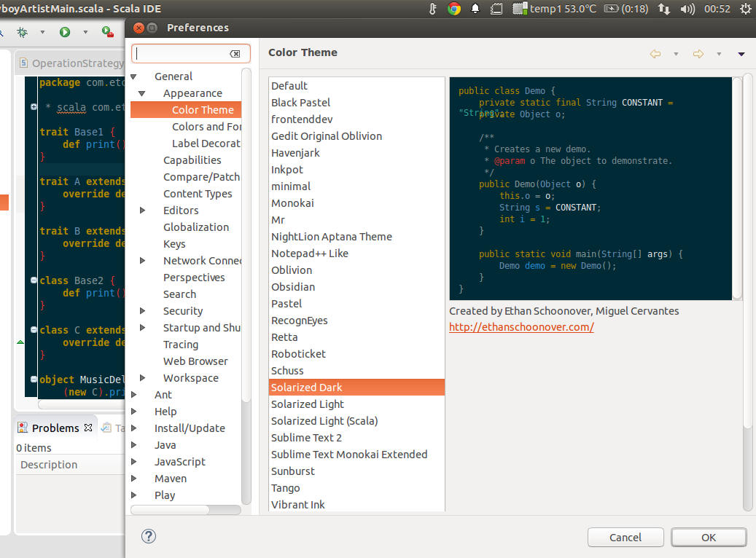Viewport: 756px width, 558px height.
Task: Select the Solarized Light theme
Action: (x=356, y=404)
